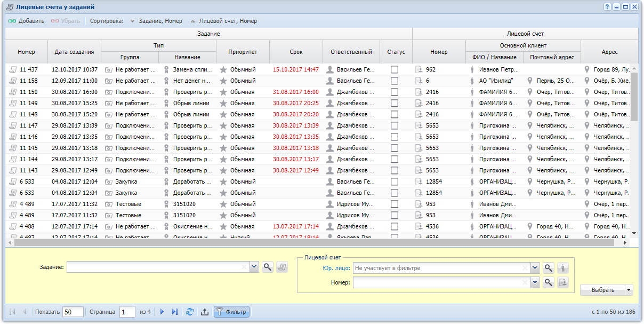Viewport: 644px width, 324px height.
Task: Check the status box in row 11 150
Action: click(395, 92)
